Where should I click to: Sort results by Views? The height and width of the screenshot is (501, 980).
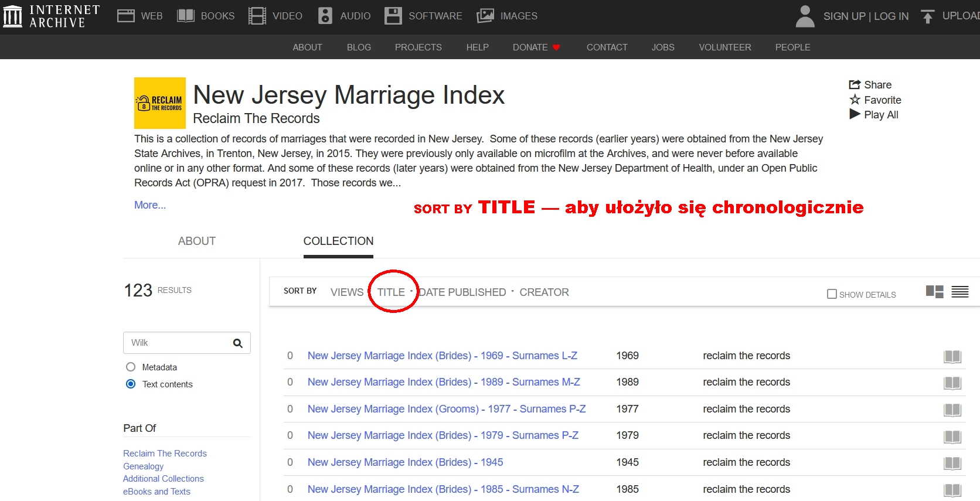pyautogui.click(x=347, y=292)
